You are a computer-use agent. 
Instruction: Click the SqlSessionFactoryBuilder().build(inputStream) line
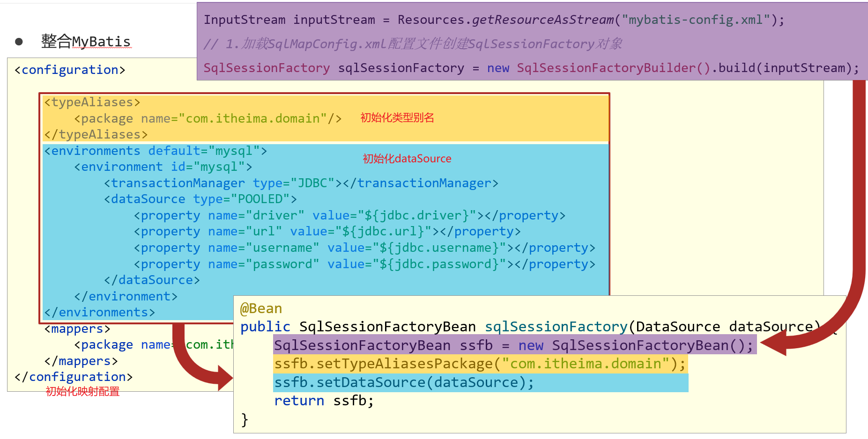[x=531, y=68]
